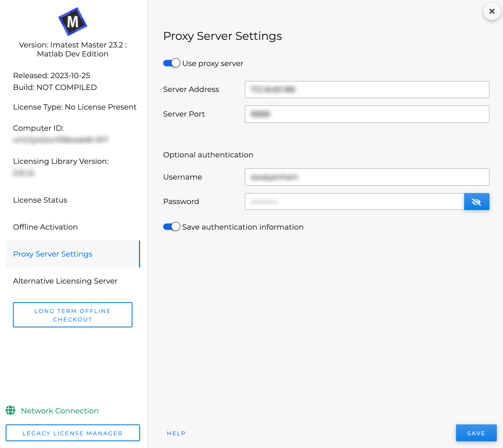Image resolution: width=503 pixels, height=448 pixels.
Task: Open the HELP link
Action: [x=176, y=433]
